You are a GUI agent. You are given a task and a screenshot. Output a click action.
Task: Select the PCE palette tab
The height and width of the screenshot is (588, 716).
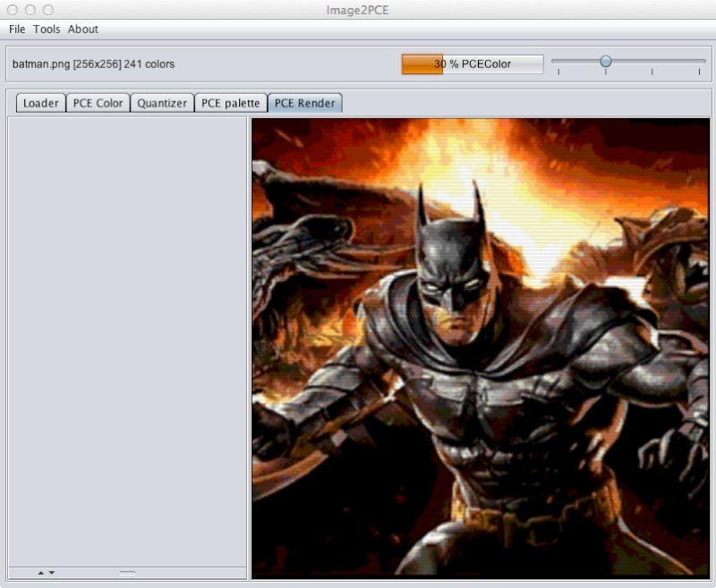[231, 103]
